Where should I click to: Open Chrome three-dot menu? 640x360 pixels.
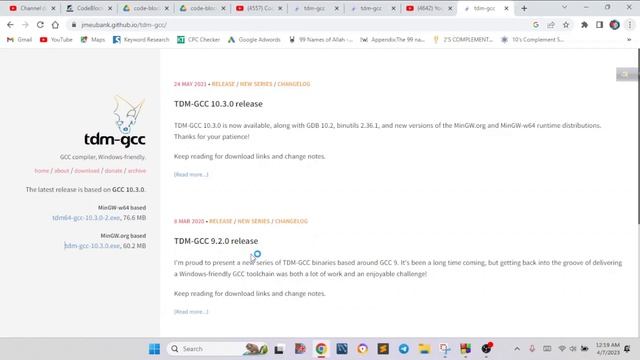pos(630,25)
